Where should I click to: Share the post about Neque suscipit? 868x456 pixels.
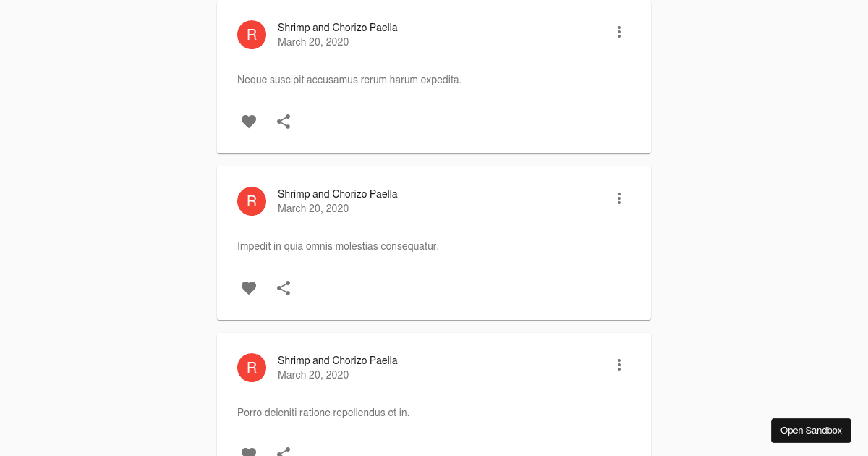click(284, 122)
